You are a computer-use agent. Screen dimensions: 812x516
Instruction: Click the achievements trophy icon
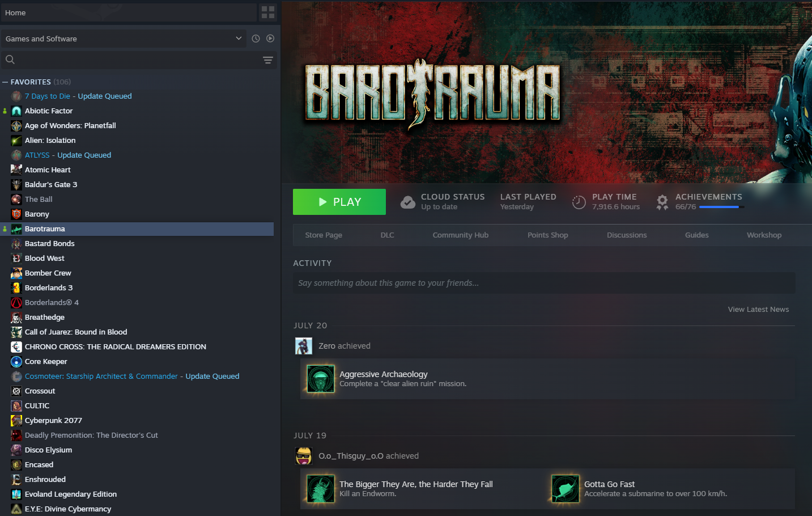(662, 202)
